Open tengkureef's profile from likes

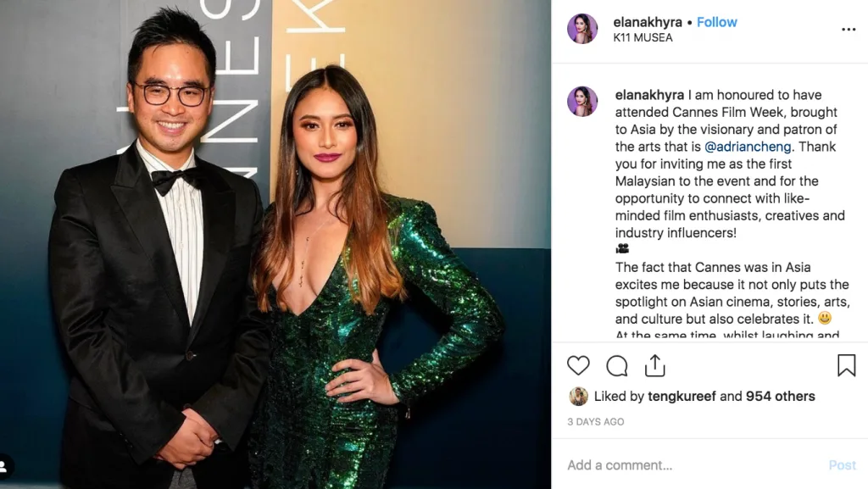point(682,396)
